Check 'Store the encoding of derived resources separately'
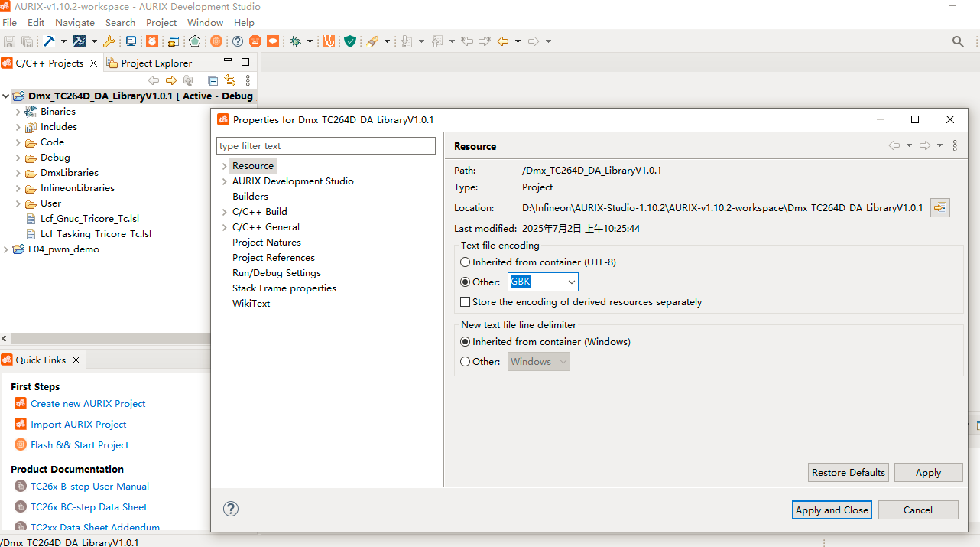This screenshot has height=547, width=980. [465, 301]
